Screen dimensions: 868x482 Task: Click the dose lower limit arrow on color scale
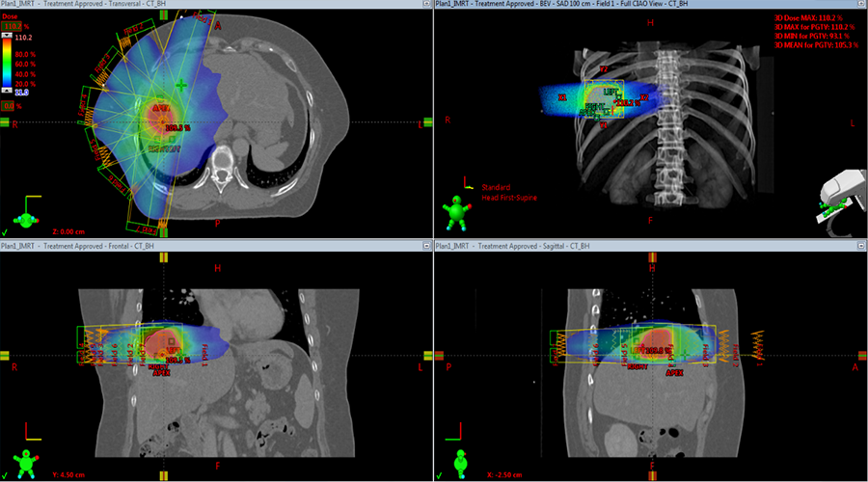click(x=8, y=90)
